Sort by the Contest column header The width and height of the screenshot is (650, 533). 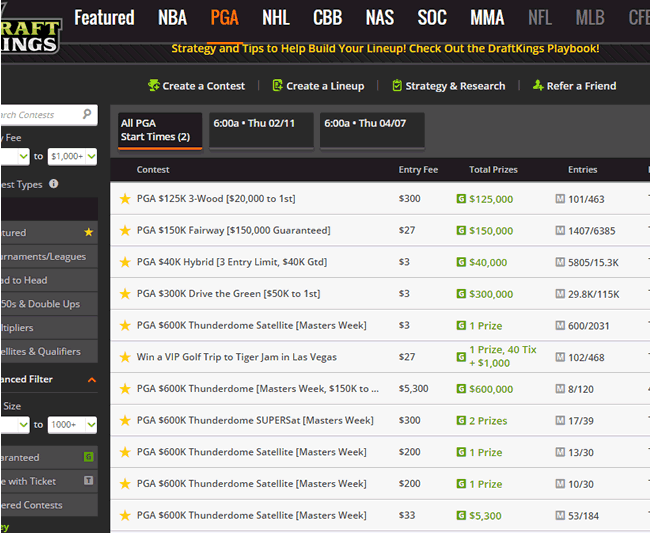click(153, 170)
